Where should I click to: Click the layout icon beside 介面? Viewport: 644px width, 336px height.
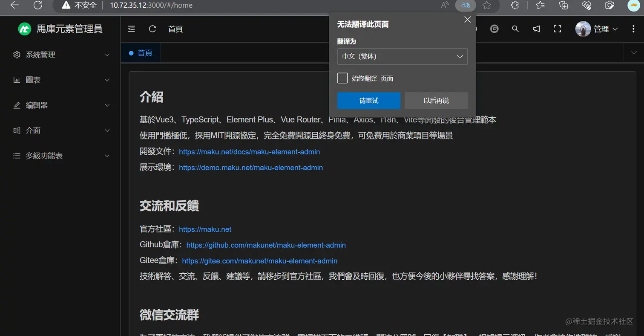(x=17, y=130)
